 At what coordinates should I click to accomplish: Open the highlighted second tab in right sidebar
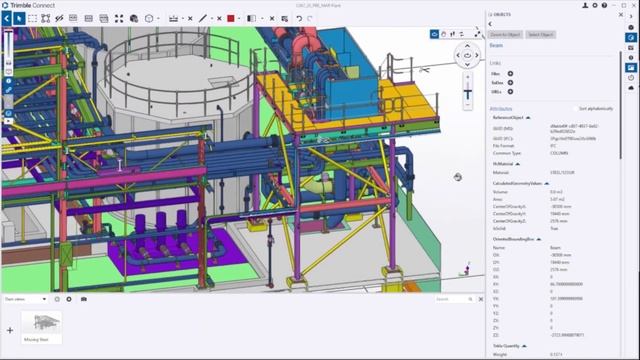point(631,38)
